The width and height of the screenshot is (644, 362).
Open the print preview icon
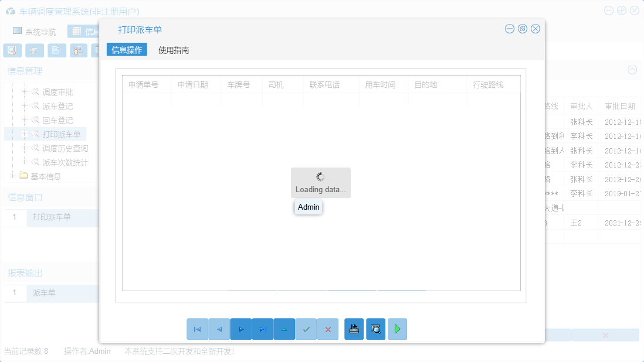point(375,329)
